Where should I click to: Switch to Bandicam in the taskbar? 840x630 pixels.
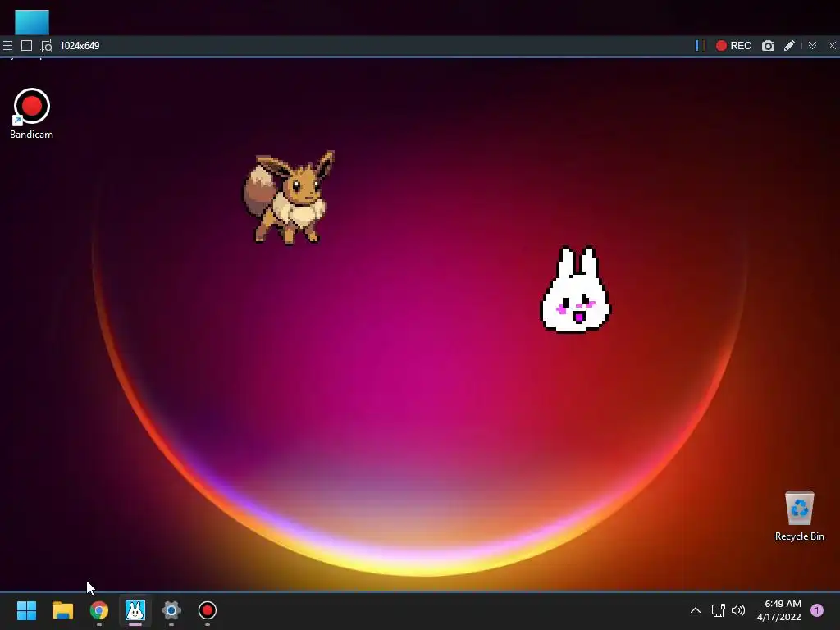pos(208,610)
